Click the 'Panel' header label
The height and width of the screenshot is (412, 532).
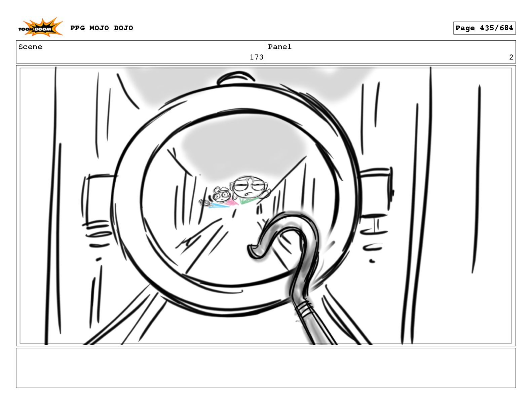[280, 47]
